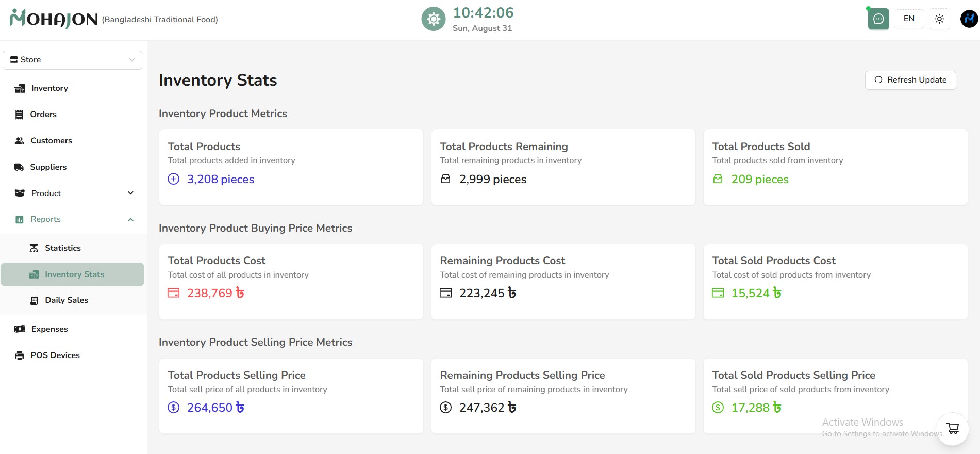The width and height of the screenshot is (980, 454).
Task: Open POS Devices from sidebar
Action: tap(55, 355)
